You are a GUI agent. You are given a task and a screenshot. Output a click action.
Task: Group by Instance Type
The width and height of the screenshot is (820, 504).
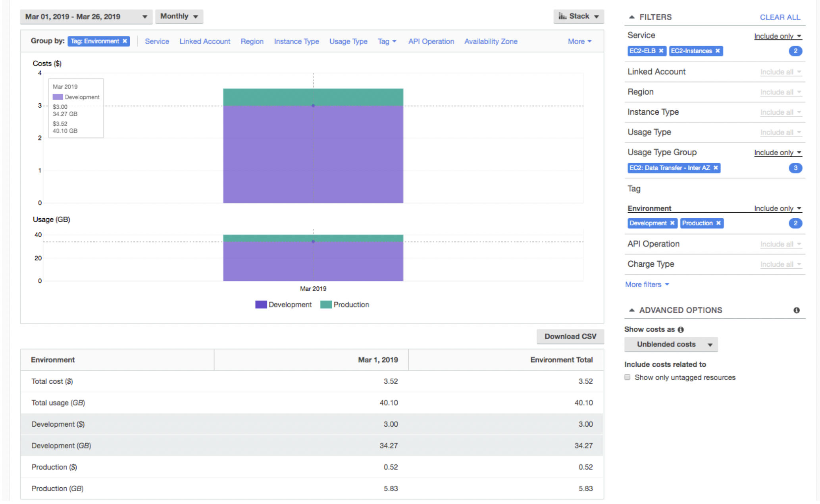pyautogui.click(x=296, y=41)
